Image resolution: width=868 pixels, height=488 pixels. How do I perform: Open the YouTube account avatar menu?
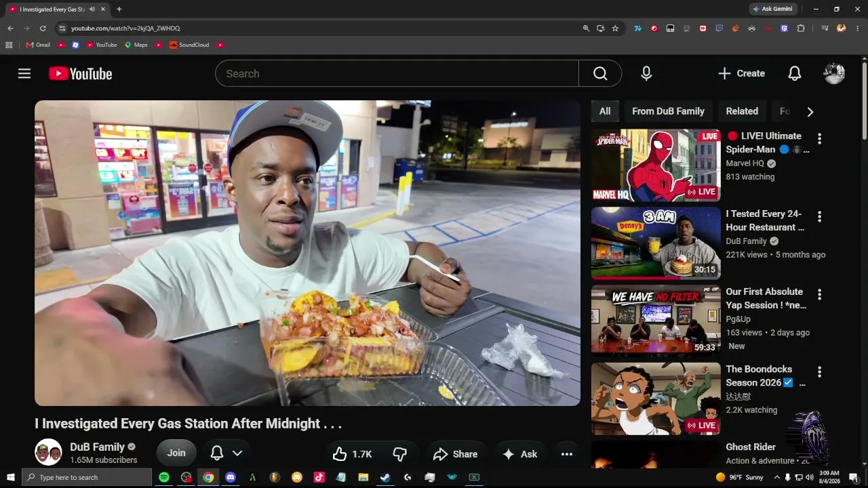click(834, 73)
